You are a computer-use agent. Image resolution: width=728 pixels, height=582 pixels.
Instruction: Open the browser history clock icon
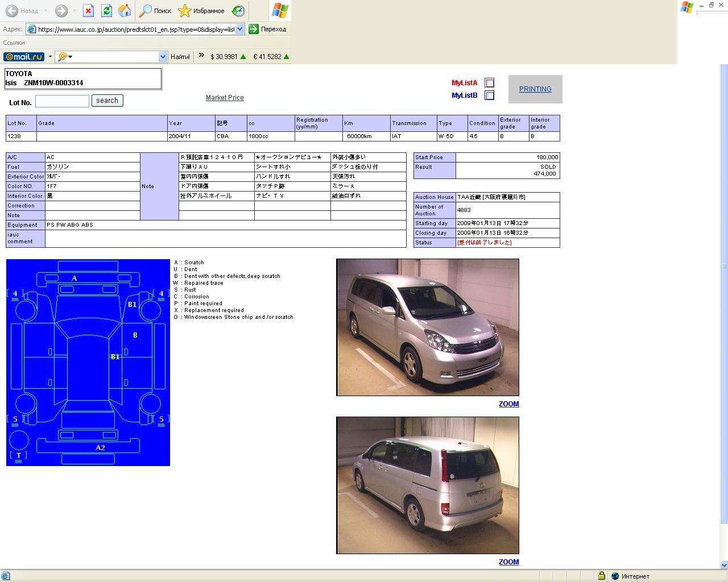[238, 11]
